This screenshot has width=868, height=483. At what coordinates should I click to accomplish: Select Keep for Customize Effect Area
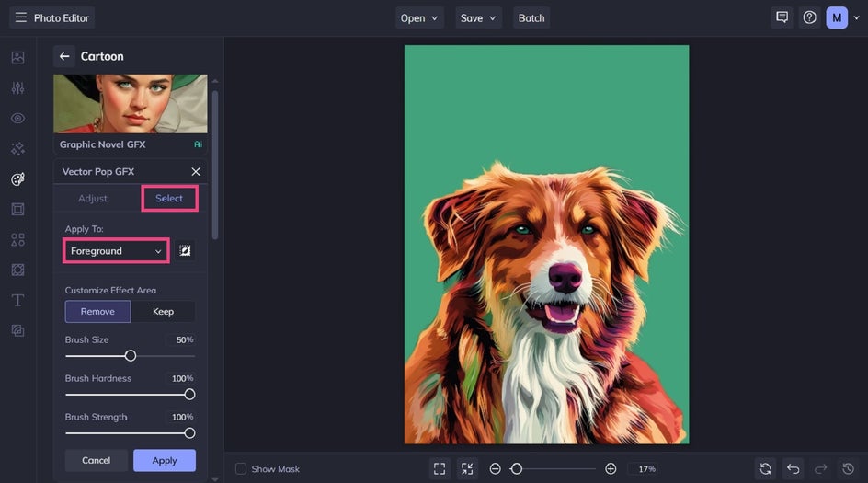click(163, 311)
